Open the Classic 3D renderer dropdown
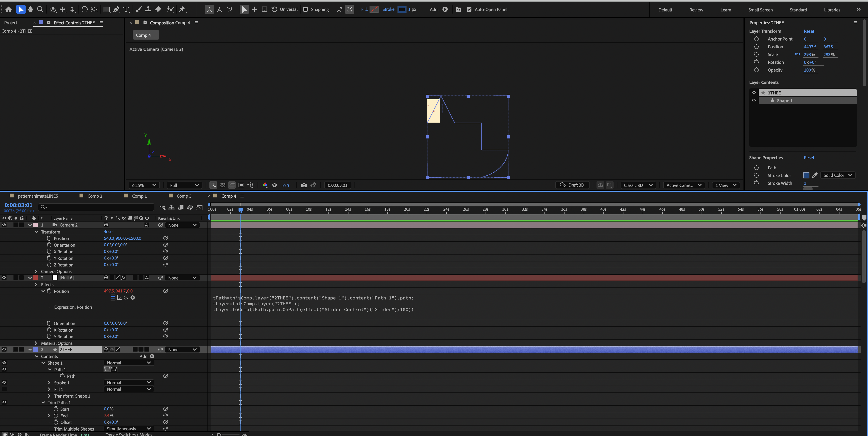 (637, 185)
